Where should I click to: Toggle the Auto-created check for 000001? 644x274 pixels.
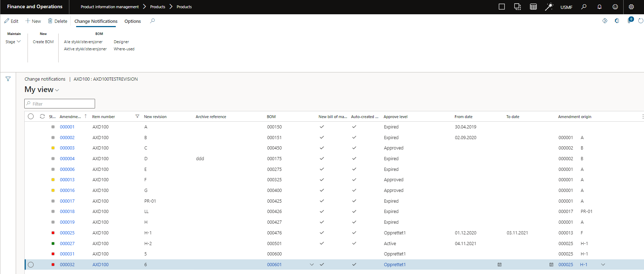click(x=354, y=127)
